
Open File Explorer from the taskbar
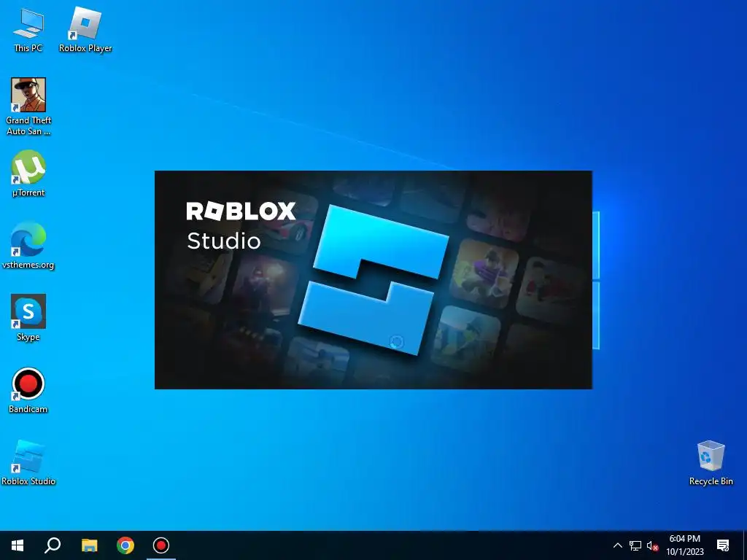(89, 545)
